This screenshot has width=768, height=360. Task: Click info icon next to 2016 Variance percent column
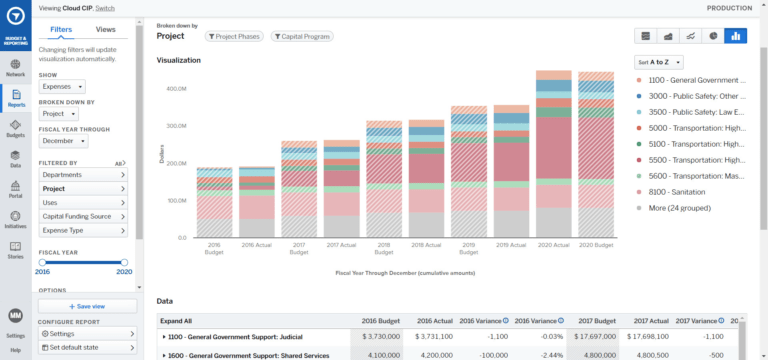tap(561, 321)
